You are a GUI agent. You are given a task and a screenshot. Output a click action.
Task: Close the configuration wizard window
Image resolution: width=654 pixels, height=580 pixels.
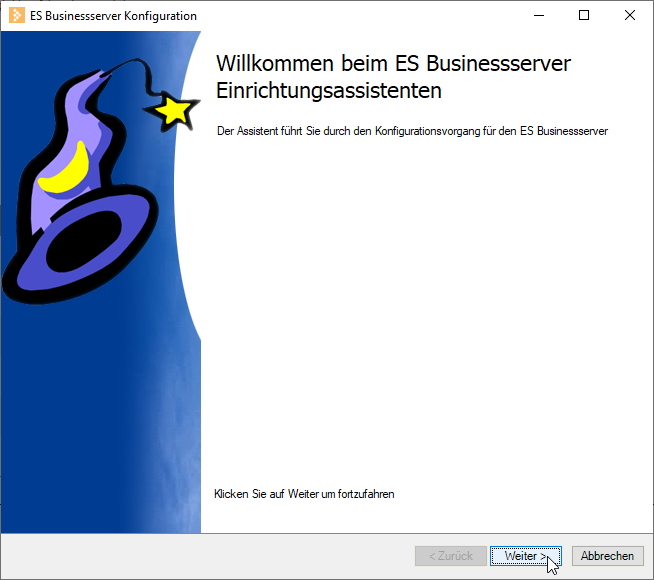point(630,15)
